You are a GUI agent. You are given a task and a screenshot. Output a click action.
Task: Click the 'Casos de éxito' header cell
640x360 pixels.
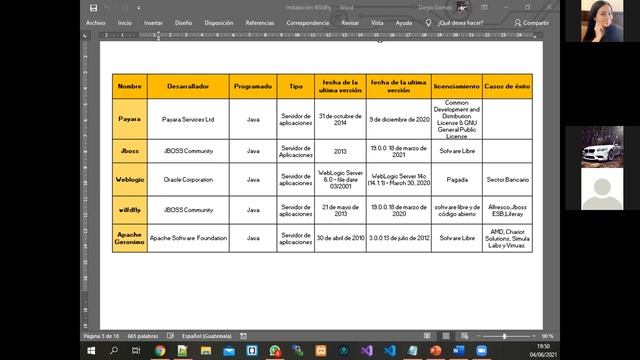pos(507,86)
